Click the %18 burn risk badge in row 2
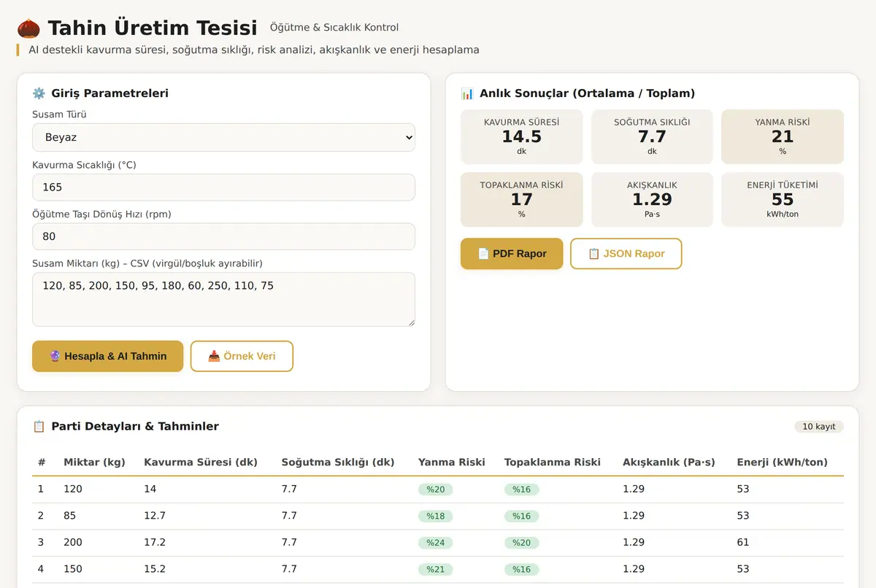 [x=436, y=516]
